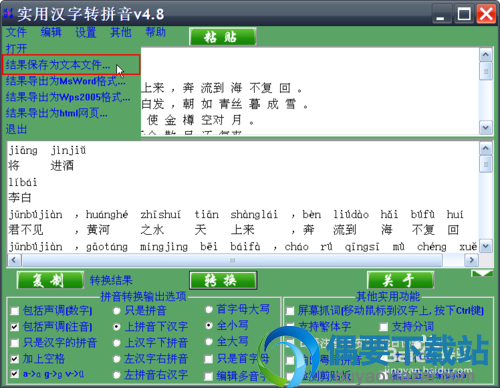
Task: Close the 实用汉字转拼音 window
Action: pyautogui.click(x=486, y=14)
